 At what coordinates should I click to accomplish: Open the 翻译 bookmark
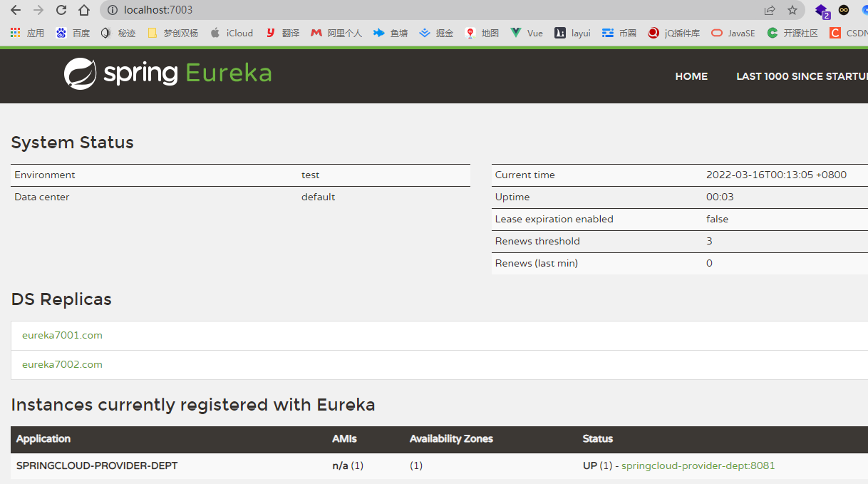point(282,33)
